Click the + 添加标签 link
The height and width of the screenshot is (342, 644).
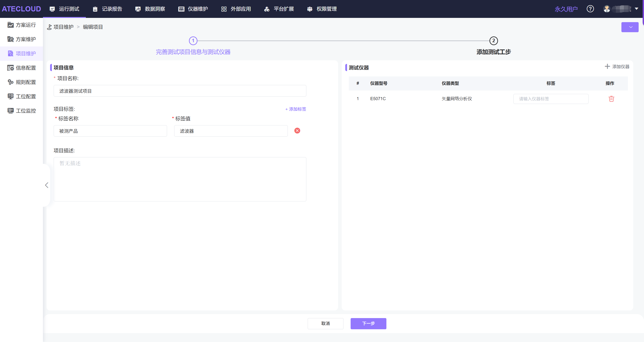[295, 109]
